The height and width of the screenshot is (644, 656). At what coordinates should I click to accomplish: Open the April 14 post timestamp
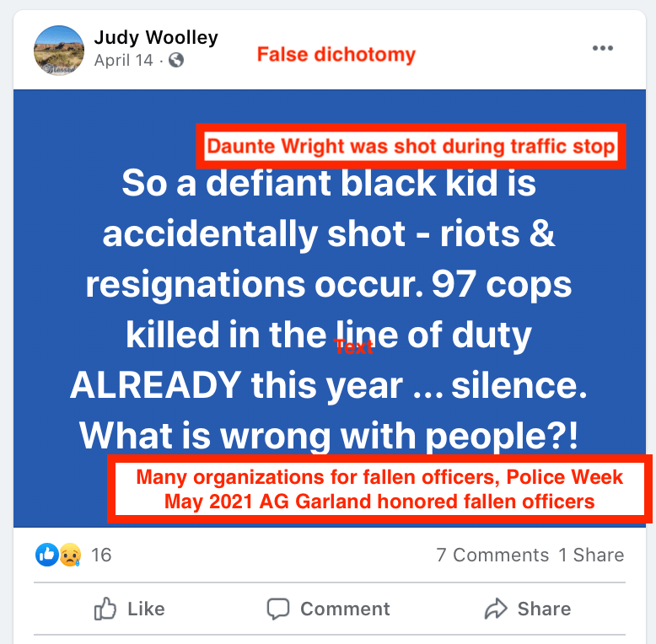point(123,61)
